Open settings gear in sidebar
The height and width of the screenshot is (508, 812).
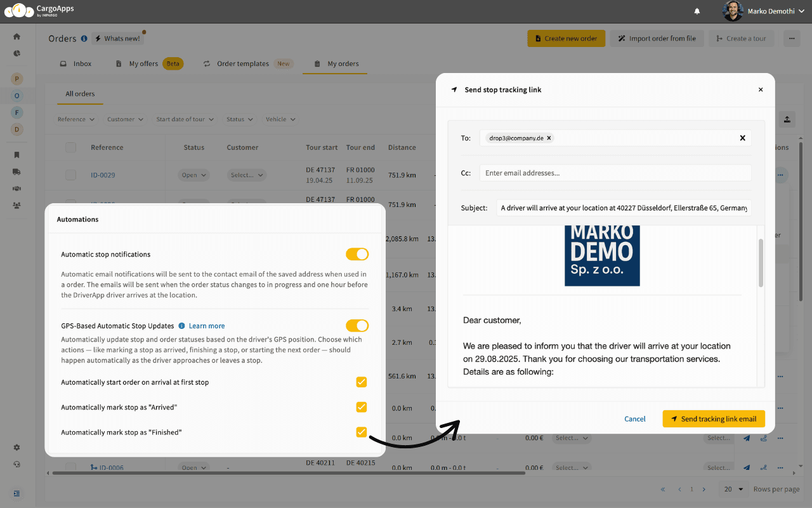click(x=17, y=448)
